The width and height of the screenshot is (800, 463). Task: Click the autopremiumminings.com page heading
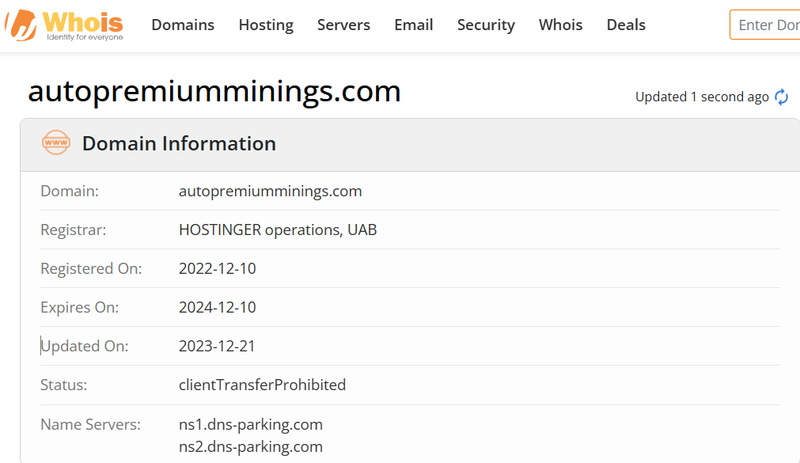tap(214, 92)
